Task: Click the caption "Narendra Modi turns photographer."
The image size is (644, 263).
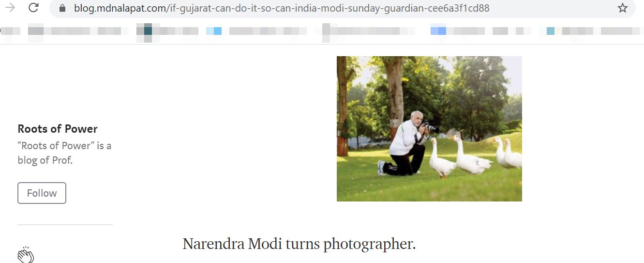Action: pos(299,244)
